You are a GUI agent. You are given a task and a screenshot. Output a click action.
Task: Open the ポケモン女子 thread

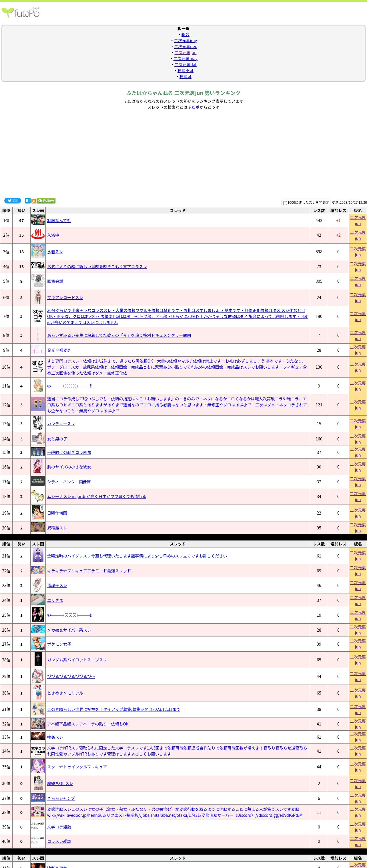click(x=59, y=644)
